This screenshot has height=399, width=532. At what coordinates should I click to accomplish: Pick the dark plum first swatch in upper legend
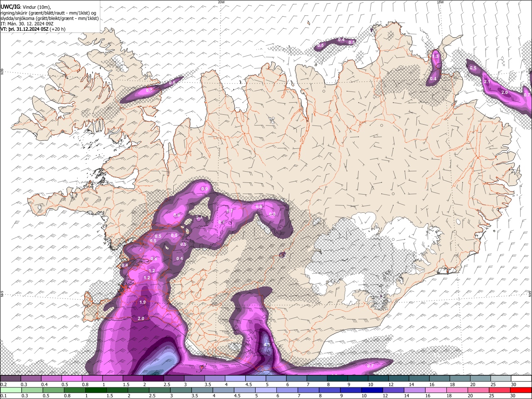point(10,378)
